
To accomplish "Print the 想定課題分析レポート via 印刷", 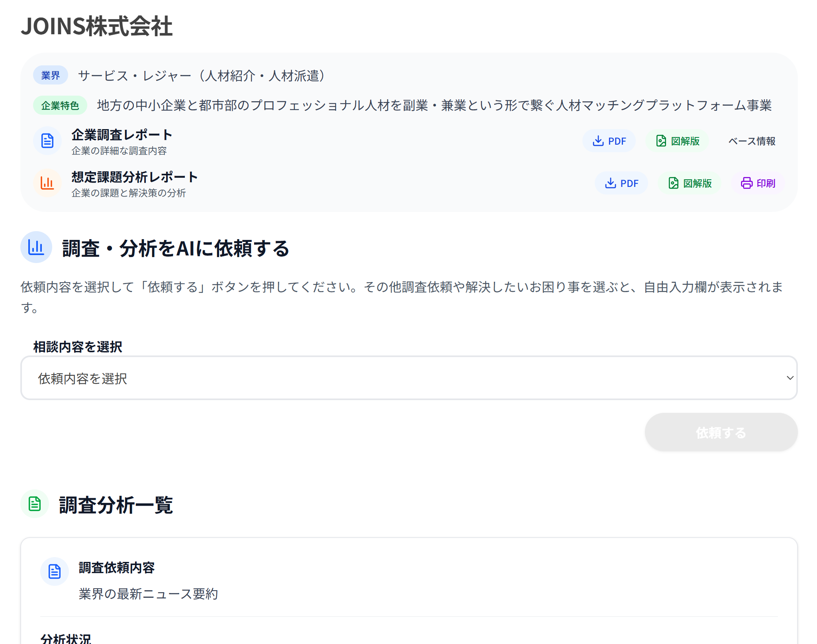I will click(x=758, y=183).
